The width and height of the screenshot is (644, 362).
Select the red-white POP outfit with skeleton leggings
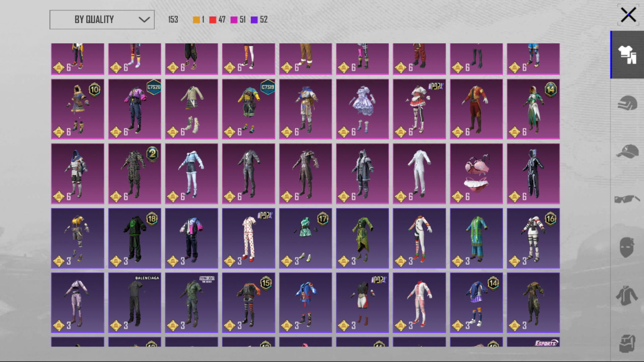pos(419,109)
